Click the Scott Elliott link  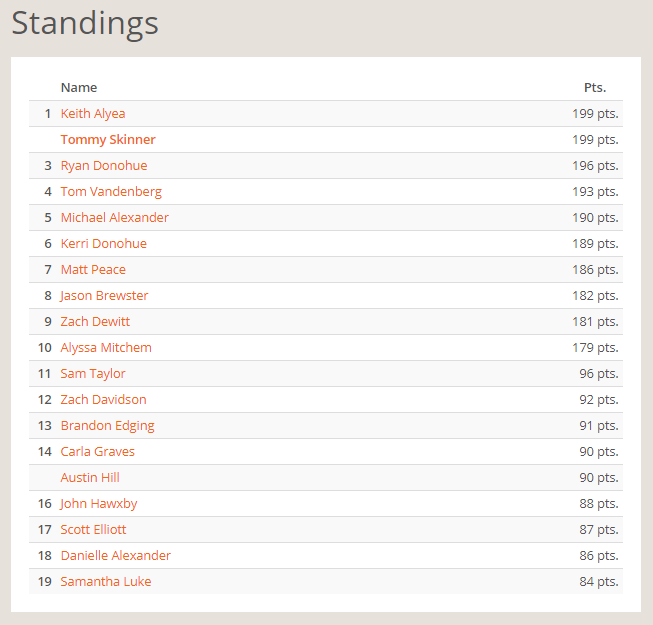[94, 530]
